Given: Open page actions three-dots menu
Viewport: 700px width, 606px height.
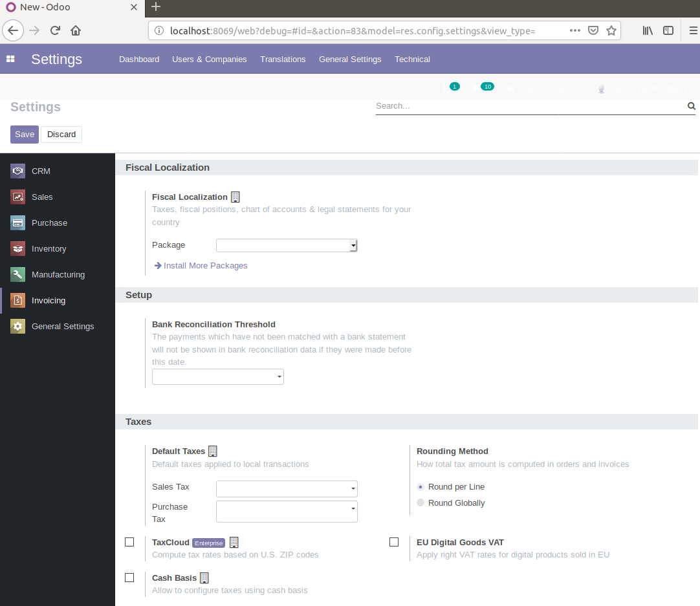Looking at the screenshot, I should (x=575, y=30).
